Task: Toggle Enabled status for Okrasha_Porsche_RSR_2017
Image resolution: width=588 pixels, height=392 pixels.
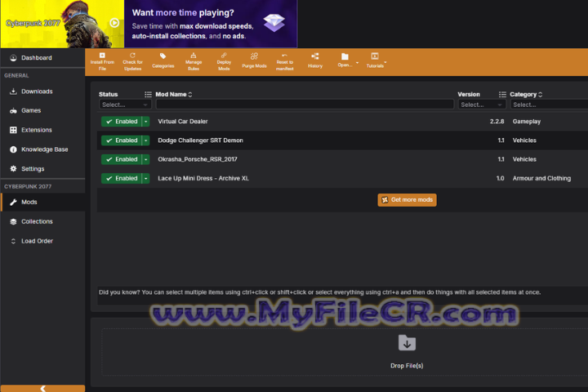Action: [122, 159]
